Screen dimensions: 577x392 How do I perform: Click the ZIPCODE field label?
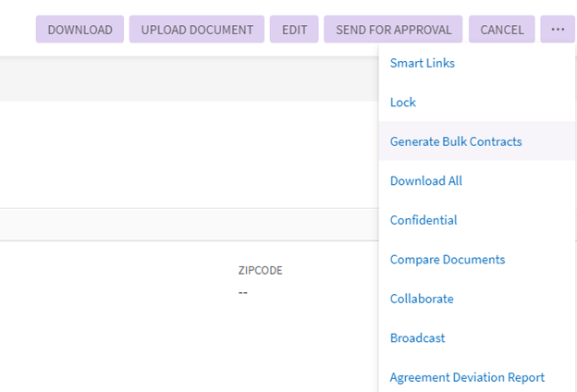260,271
